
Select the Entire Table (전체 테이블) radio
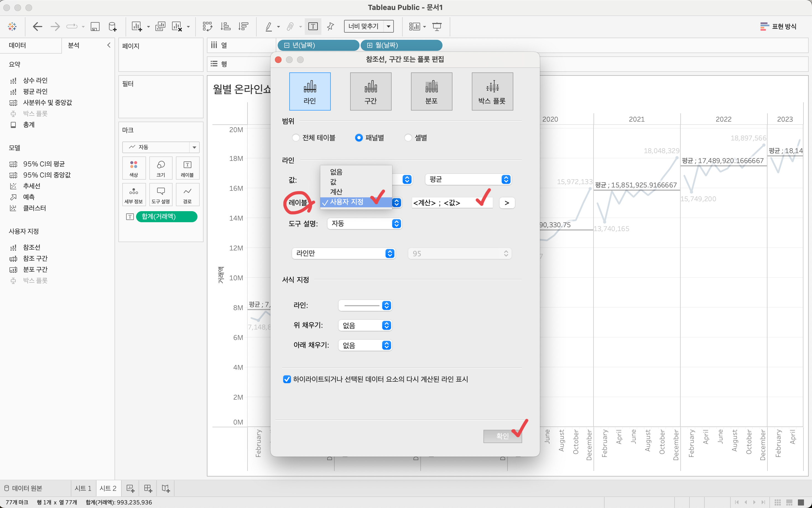click(296, 138)
